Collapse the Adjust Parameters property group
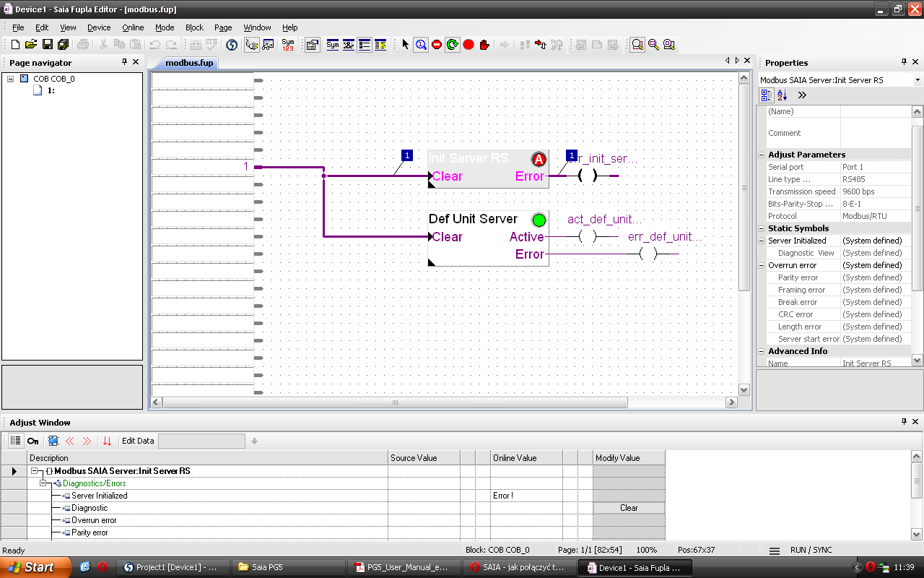The height and width of the screenshot is (578, 924). click(x=762, y=155)
